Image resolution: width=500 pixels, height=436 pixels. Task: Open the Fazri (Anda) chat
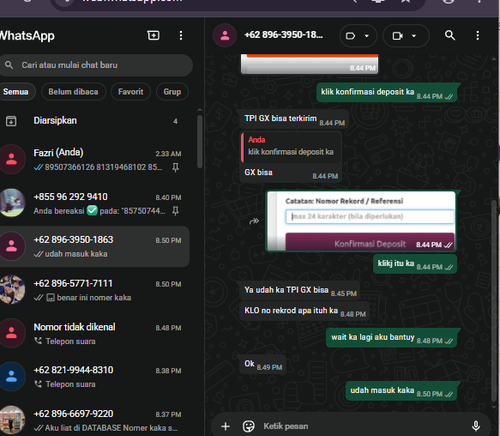tap(95, 159)
